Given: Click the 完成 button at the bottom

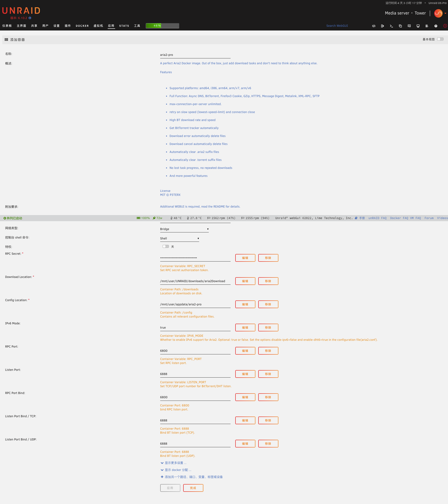Looking at the screenshot, I should coord(193,488).
